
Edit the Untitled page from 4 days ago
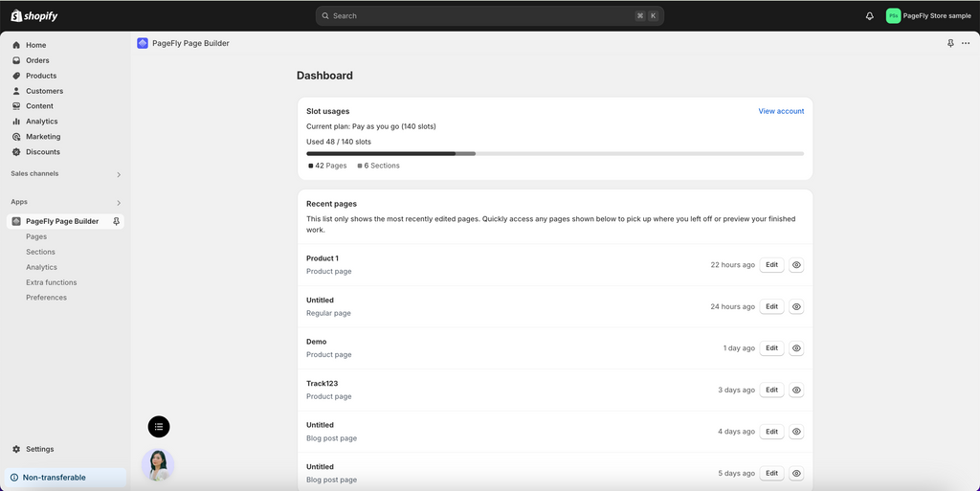[772, 432]
